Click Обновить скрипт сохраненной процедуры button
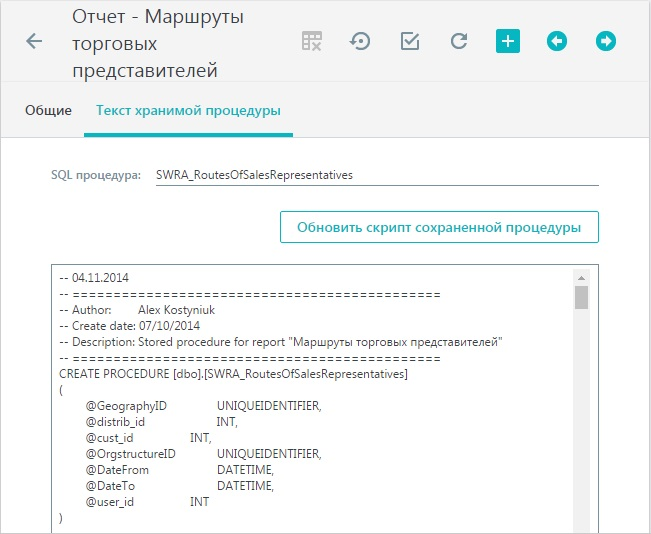The width and height of the screenshot is (651, 534). (x=439, y=227)
